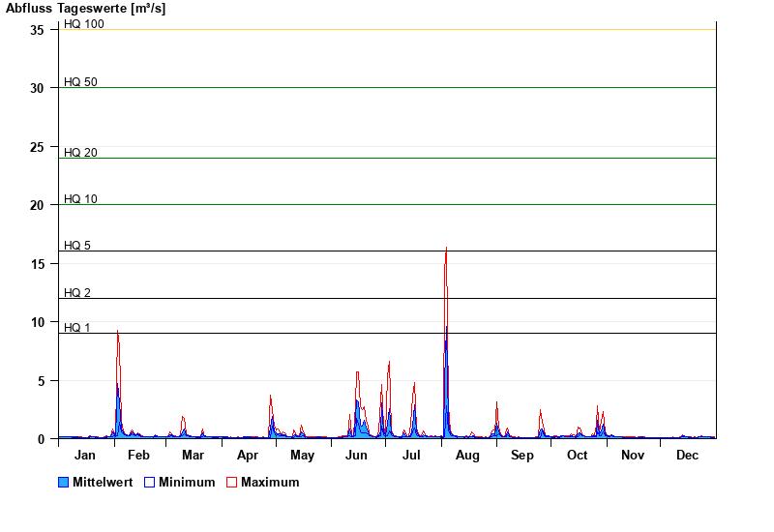Select the Mittelwert legend label
Image resolution: width=774 pixels, height=532 pixels.
click(103, 482)
